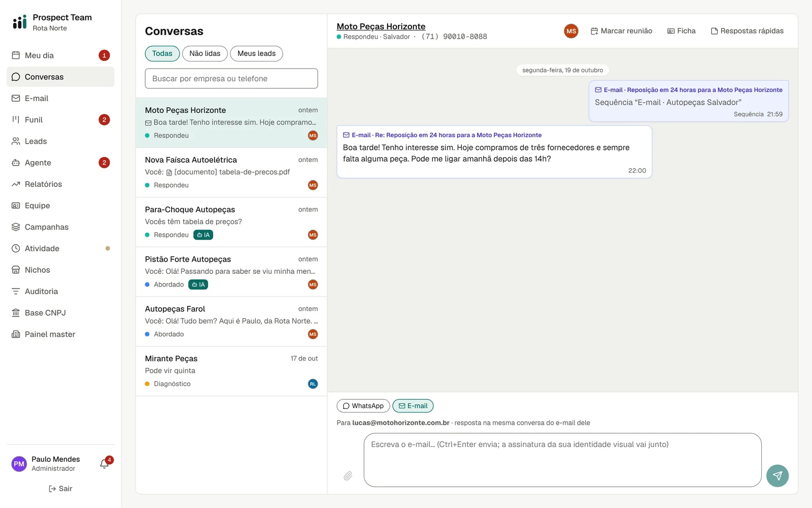Screen dimensions: 812x508
Task: Click the Leads people icon
Action: (16, 141)
